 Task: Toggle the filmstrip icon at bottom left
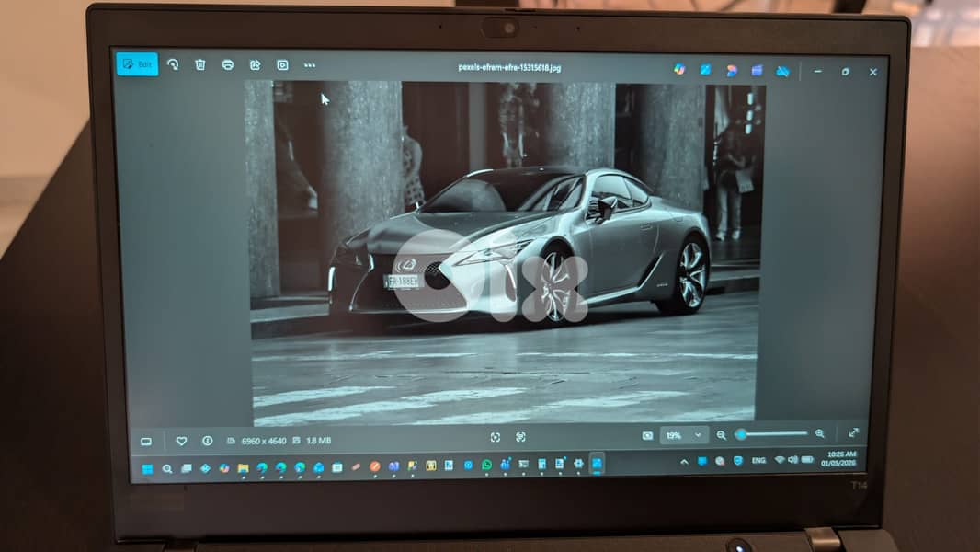[146, 442]
